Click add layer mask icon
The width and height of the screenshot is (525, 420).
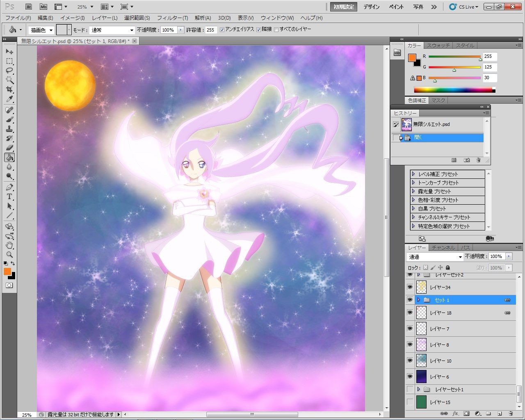(x=466, y=413)
